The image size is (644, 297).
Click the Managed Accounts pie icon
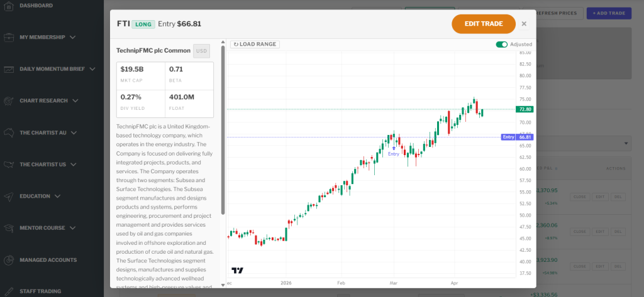click(9, 260)
